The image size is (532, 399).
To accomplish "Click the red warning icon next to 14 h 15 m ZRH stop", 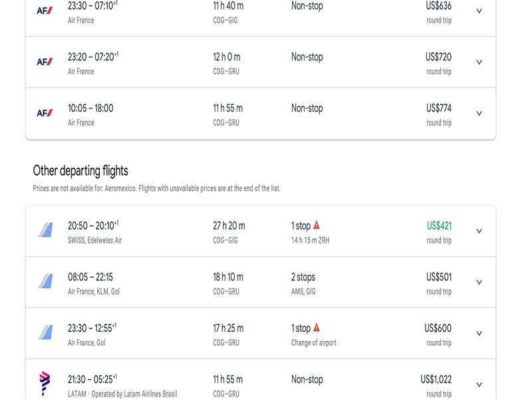I will [317, 225].
